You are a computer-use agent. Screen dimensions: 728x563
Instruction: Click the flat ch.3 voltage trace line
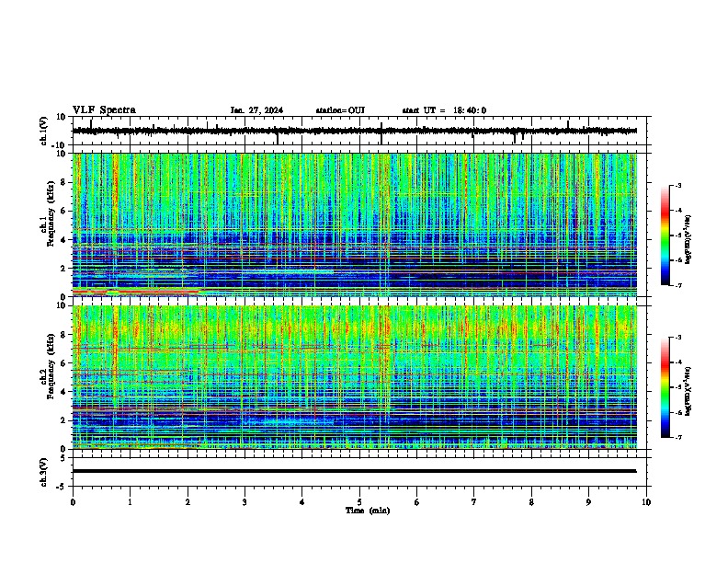click(354, 471)
